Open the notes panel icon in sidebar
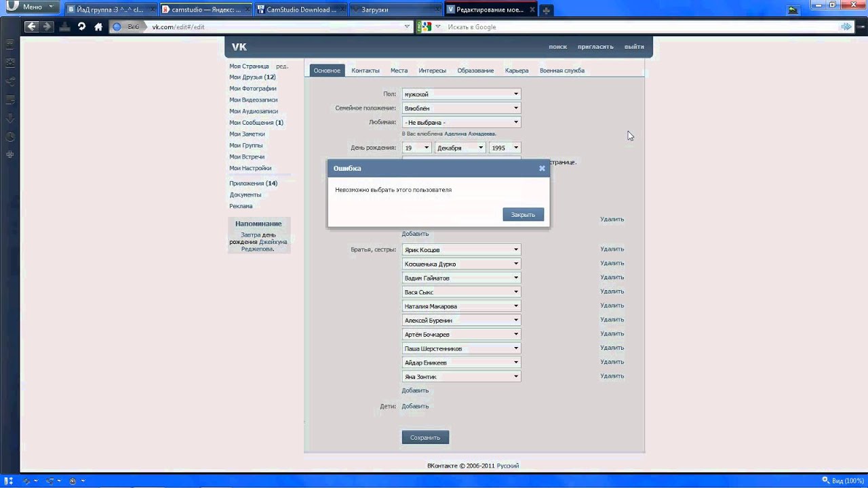868x488 pixels. click(10, 100)
